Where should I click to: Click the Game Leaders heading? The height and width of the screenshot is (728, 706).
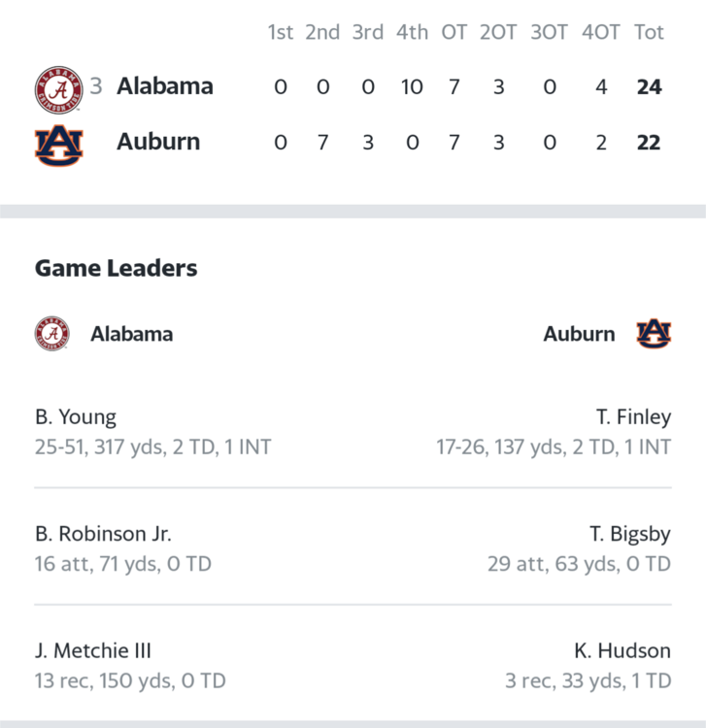117,268
